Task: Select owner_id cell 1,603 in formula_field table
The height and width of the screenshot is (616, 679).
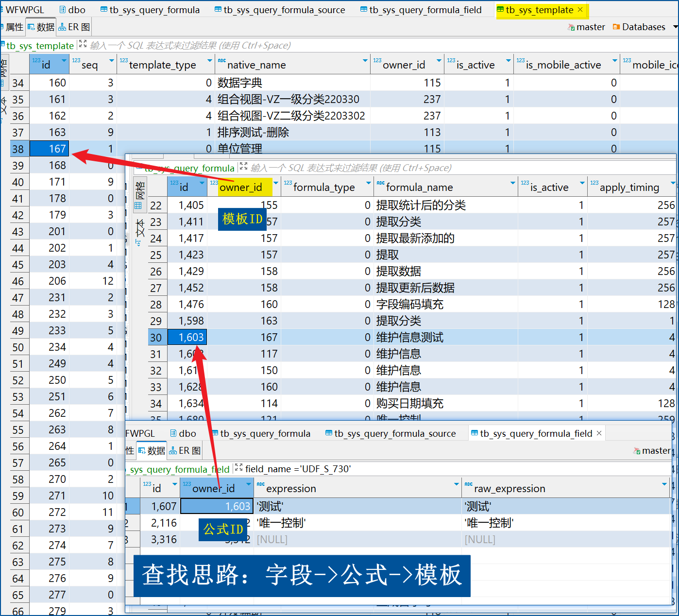Action: [217, 506]
